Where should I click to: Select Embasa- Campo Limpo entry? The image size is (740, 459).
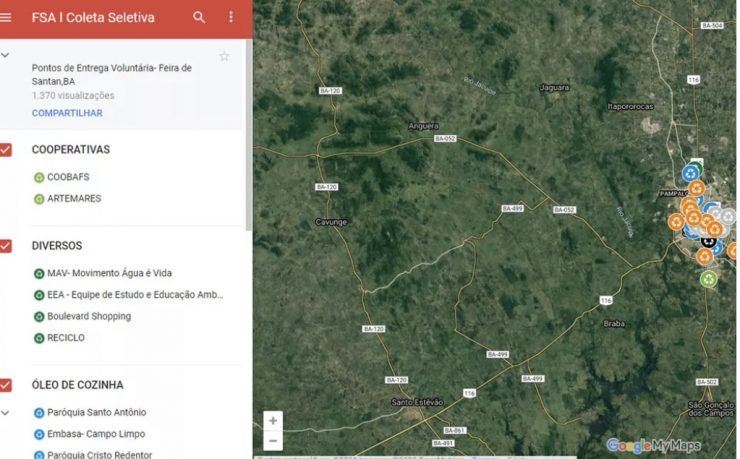pyautogui.click(x=96, y=434)
